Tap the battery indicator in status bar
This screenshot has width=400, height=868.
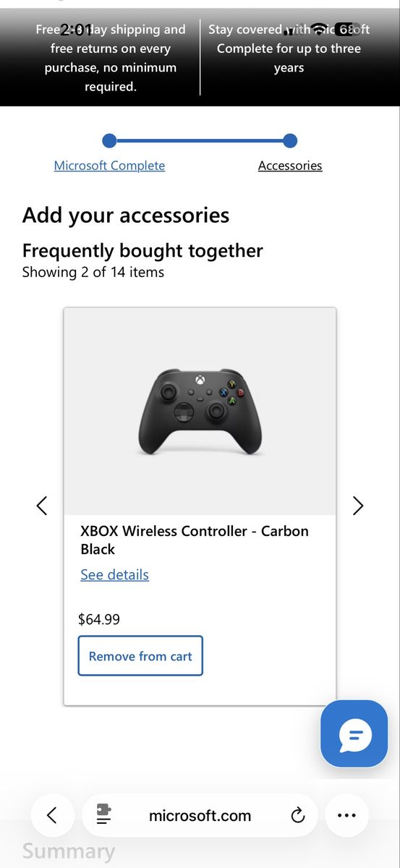pos(346,30)
